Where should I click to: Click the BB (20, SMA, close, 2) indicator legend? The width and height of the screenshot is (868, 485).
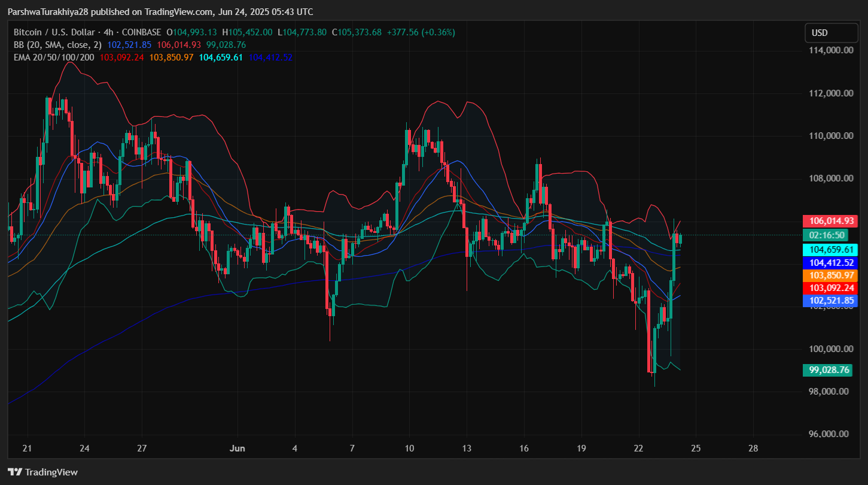click(59, 44)
